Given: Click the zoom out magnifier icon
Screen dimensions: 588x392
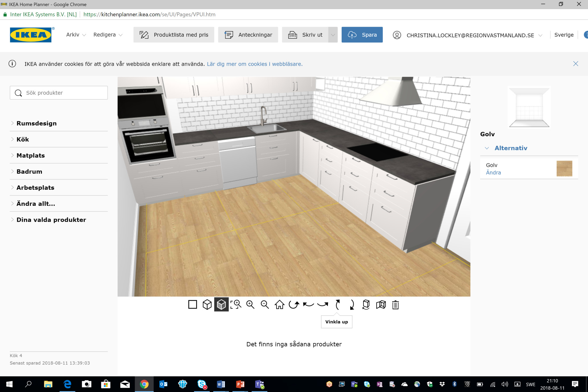Looking at the screenshot, I should [x=265, y=304].
